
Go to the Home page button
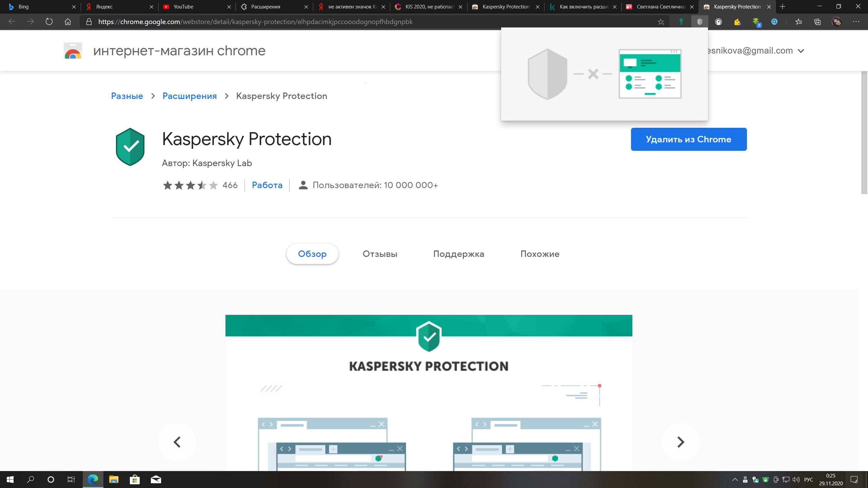[68, 22]
